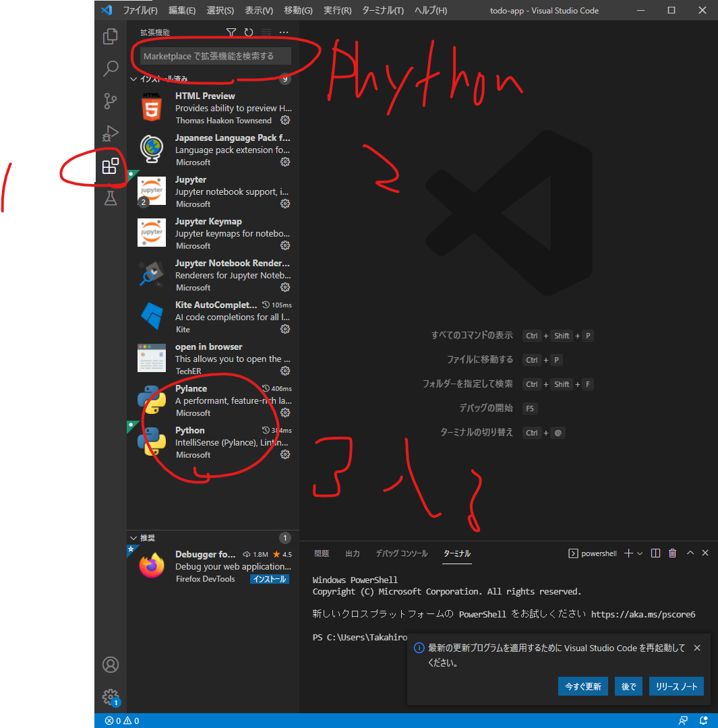The image size is (718, 728).
Task: Open the Testing view (flask icon)
Action: [x=110, y=198]
